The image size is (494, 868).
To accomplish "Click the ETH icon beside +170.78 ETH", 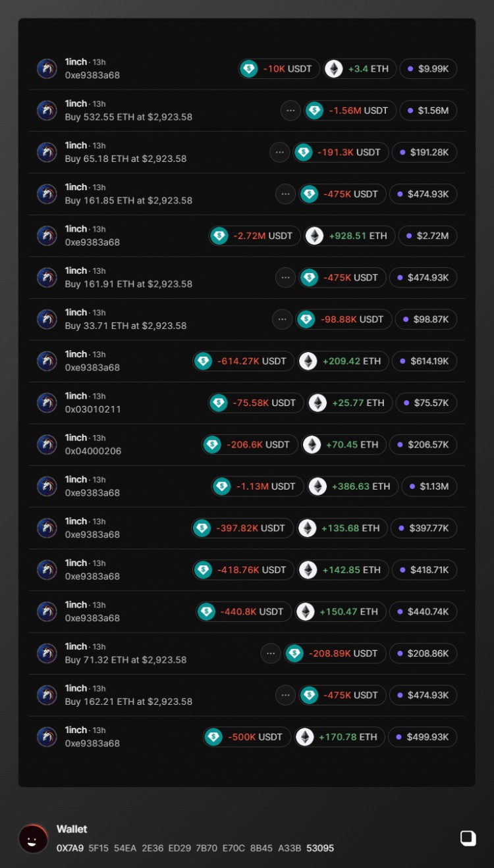I will pyautogui.click(x=305, y=737).
